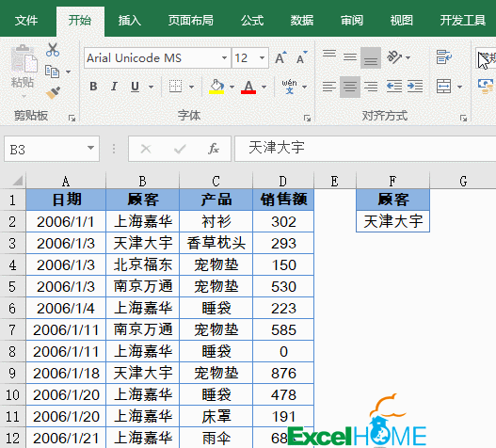Screen dimensions: 496x448
Task: Toggle center horizontal alignment
Action: pyautogui.click(x=350, y=87)
